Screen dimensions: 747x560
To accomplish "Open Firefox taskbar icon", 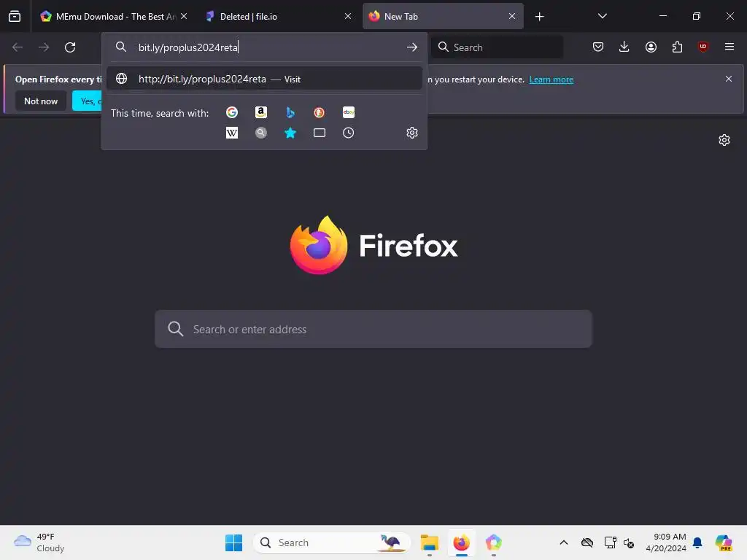I will (x=461, y=542).
